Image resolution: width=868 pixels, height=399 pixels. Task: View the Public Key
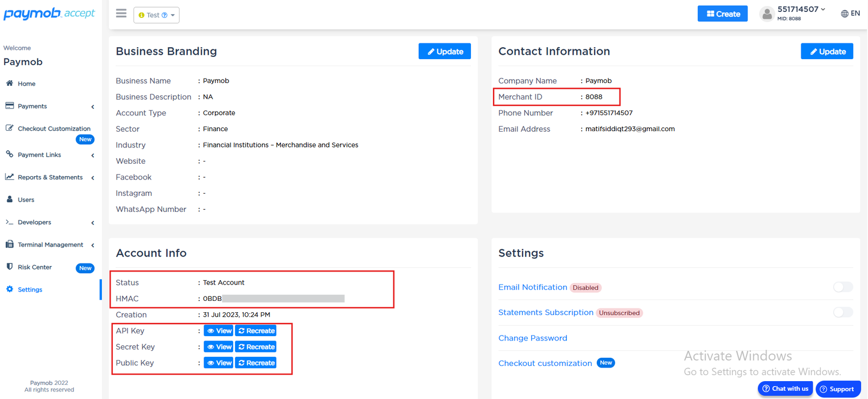219,363
